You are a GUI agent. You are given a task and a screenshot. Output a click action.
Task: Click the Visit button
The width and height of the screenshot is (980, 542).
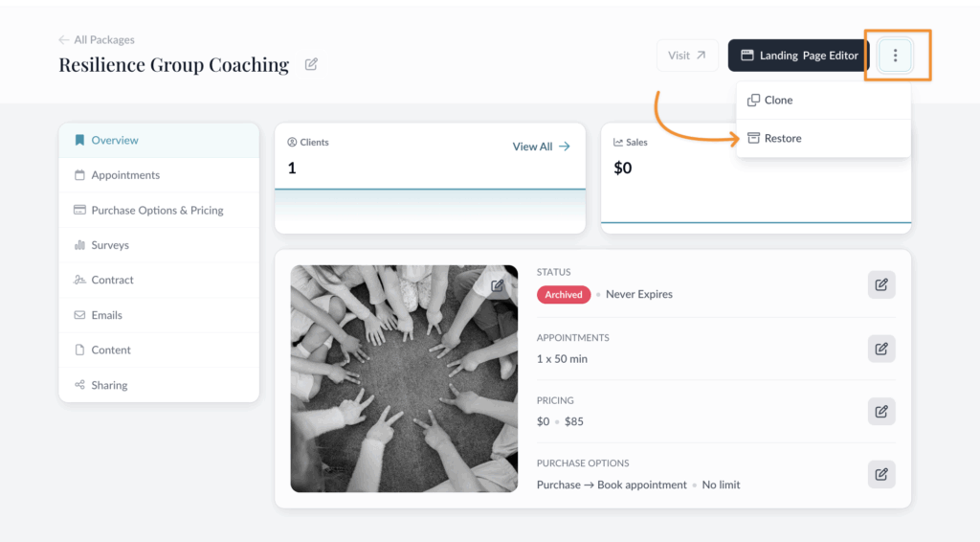click(687, 56)
